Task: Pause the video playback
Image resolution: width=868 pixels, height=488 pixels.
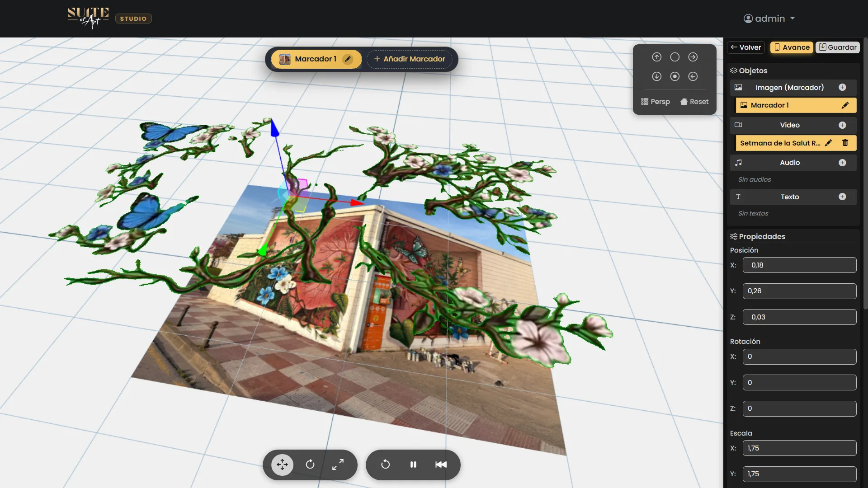Action: (413, 465)
